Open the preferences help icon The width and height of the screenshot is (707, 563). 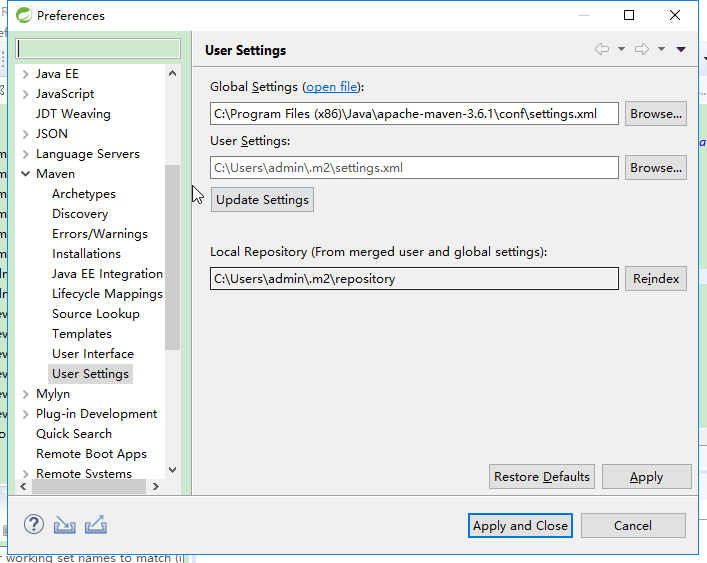[34, 525]
